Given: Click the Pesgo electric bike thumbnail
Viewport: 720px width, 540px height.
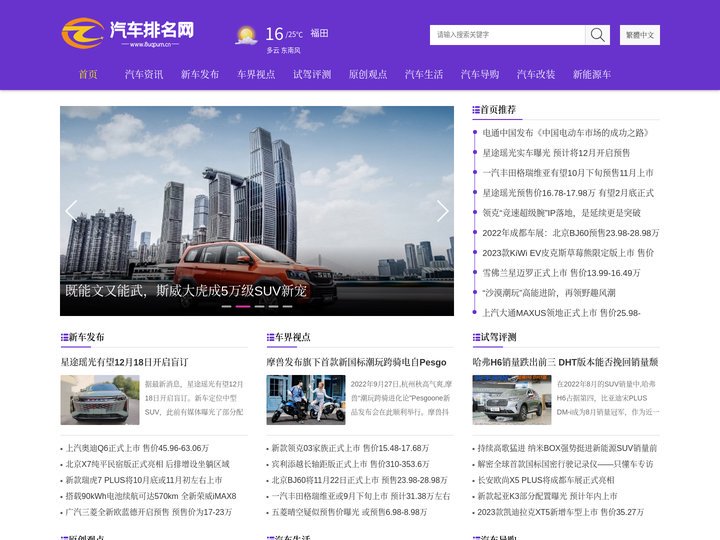Looking at the screenshot, I should [x=306, y=399].
